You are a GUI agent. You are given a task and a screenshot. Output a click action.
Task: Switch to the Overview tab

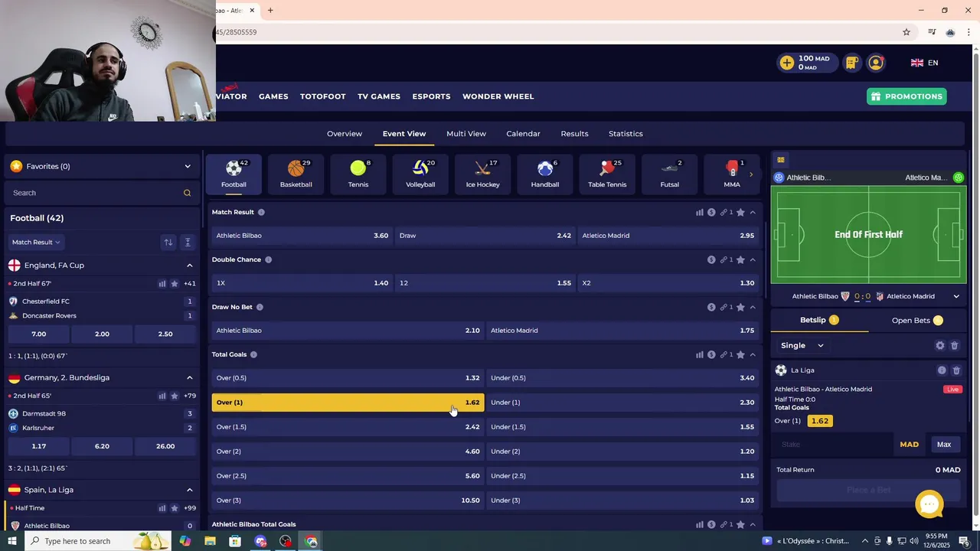[x=345, y=133]
